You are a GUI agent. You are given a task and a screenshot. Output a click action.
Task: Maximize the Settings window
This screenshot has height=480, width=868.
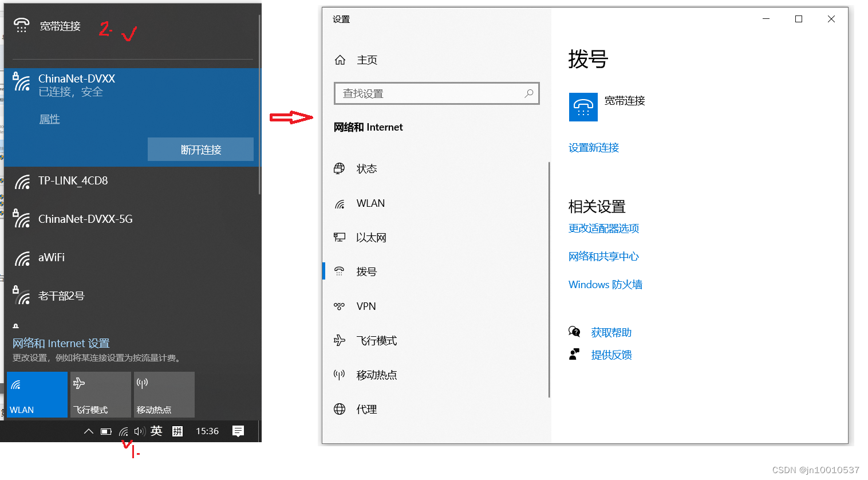pyautogui.click(x=799, y=19)
